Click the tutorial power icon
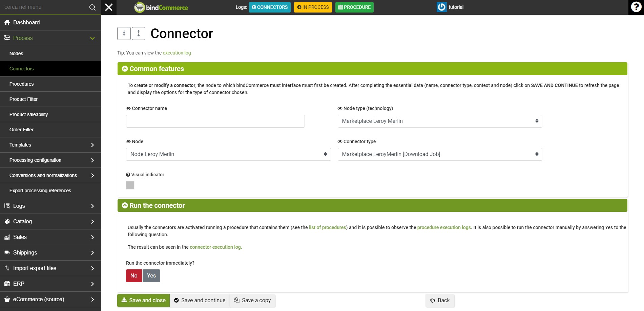Screen dimensions: 644x311 pos(442,7)
